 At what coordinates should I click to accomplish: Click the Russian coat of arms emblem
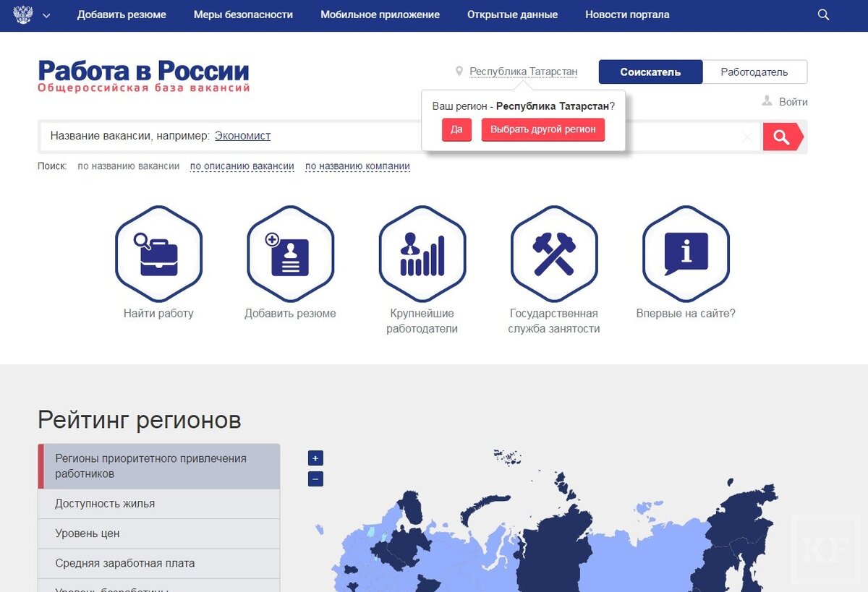coord(23,14)
